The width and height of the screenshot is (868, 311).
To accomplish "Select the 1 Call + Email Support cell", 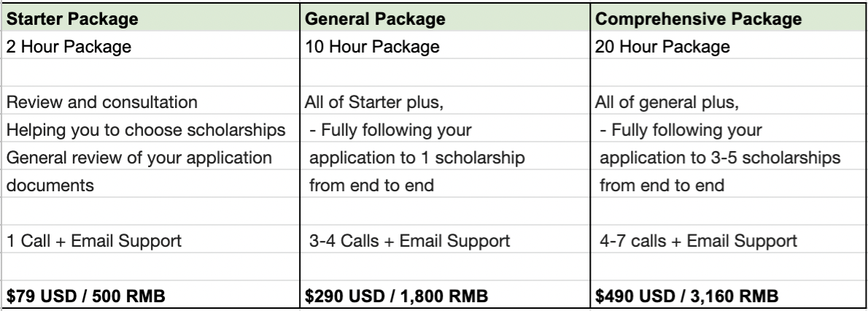I will click(x=150, y=241).
